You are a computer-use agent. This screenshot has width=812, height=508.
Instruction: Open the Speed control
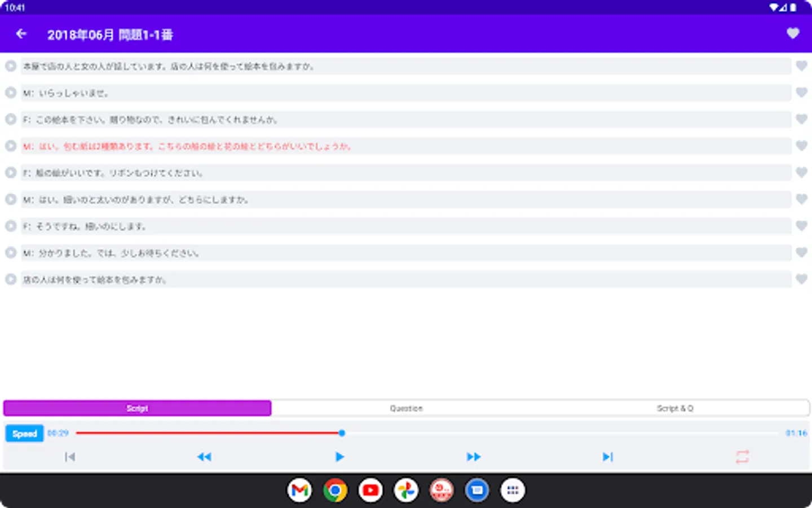point(24,433)
